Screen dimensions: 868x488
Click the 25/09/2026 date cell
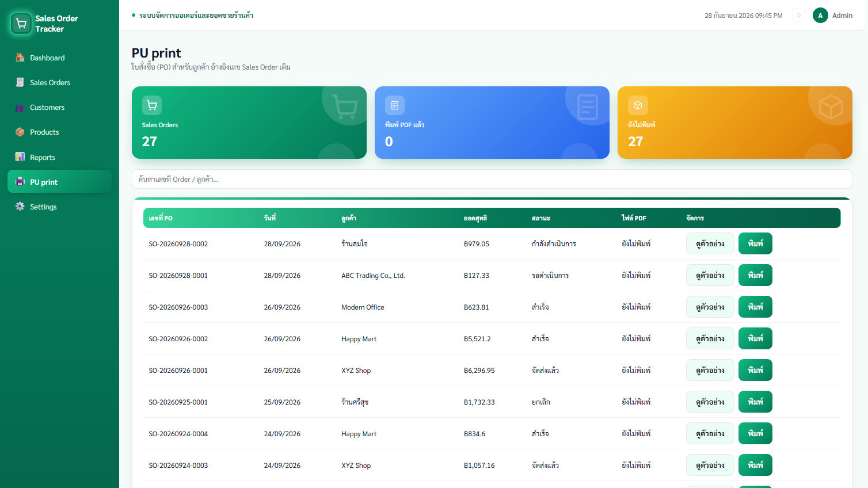coord(282,402)
